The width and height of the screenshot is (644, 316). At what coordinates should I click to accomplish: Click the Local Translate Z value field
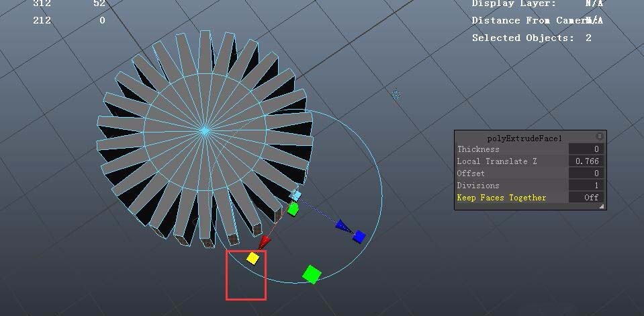586,161
